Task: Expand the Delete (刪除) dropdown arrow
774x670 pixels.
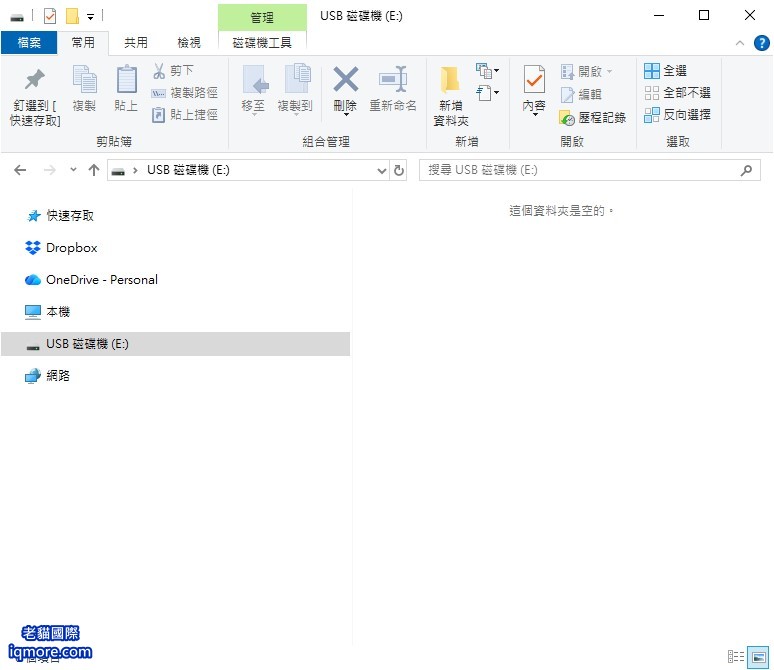Action: click(x=346, y=115)
